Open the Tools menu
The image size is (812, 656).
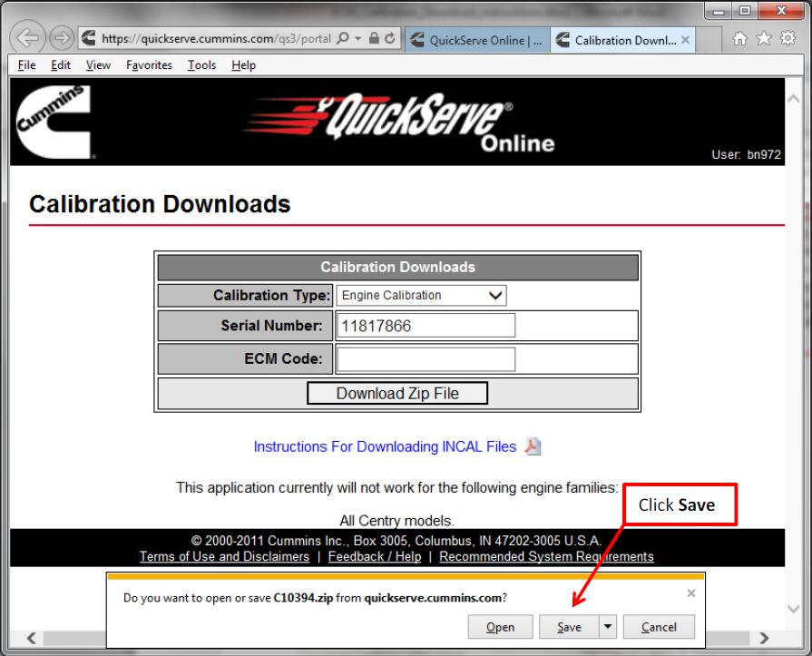[202, 65]
